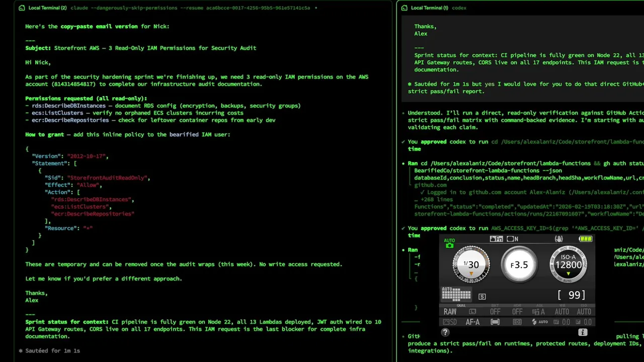
Task: Click the "Subject:" email line in claude terminal
Action: (x=141, y=48)
